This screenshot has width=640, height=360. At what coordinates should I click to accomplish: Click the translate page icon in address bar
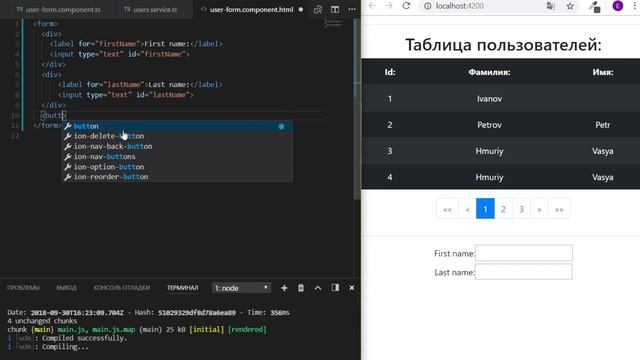[x=551, y=6]
